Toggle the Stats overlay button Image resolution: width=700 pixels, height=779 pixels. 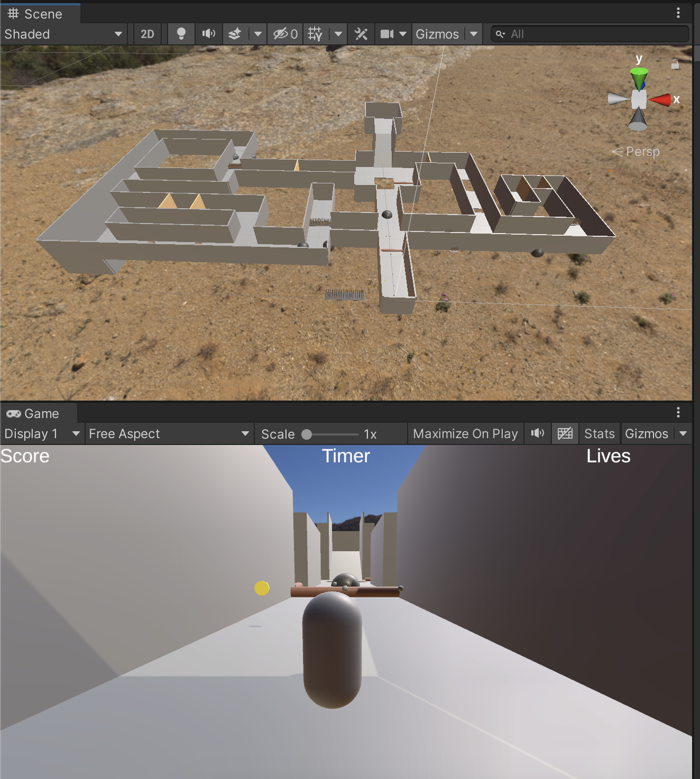tap(600, 433)
